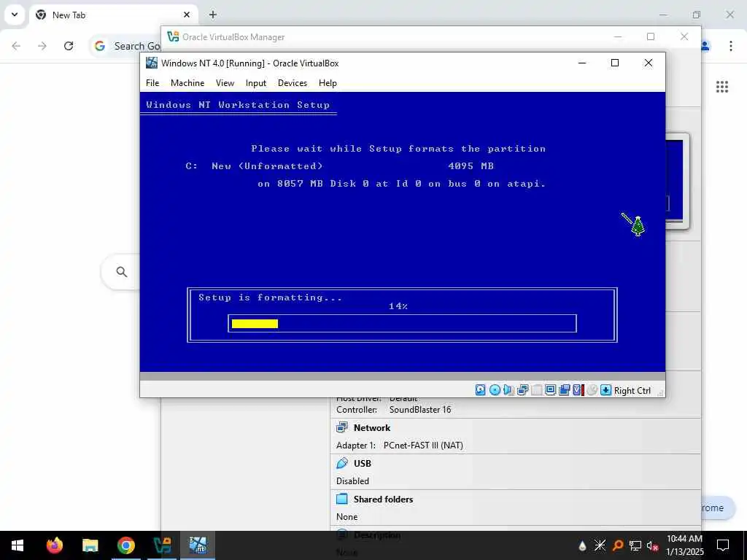Open a new Chrome tab with the plus button
This screenshot has height=560, width=747.
coord(213,15)
